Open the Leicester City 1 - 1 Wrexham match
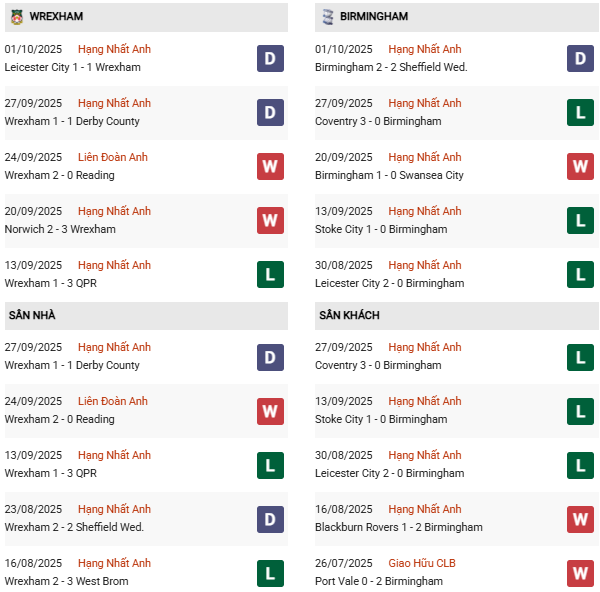Image resolution: width=600 pixels, height=592 pixels. tap(72, 68)
